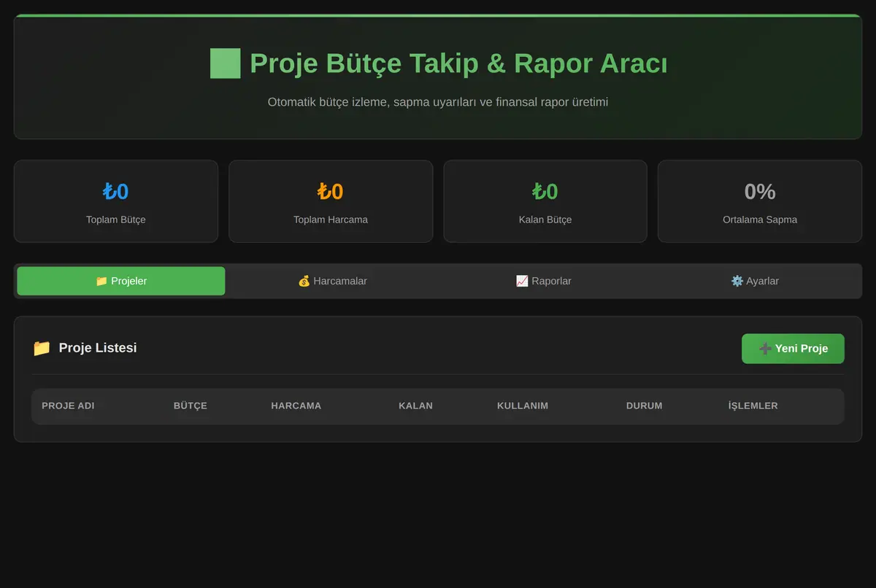This screenshot has width=876, height=588.
Task: Click the subtitle starting with Otomatik bütçe izleme
Action: coord(438,102)
